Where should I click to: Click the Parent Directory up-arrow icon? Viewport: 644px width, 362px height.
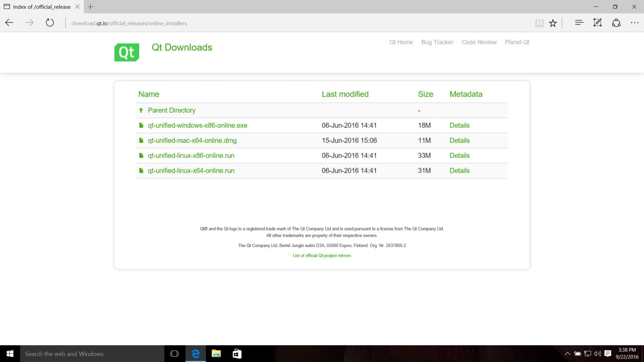coord(141,110)
